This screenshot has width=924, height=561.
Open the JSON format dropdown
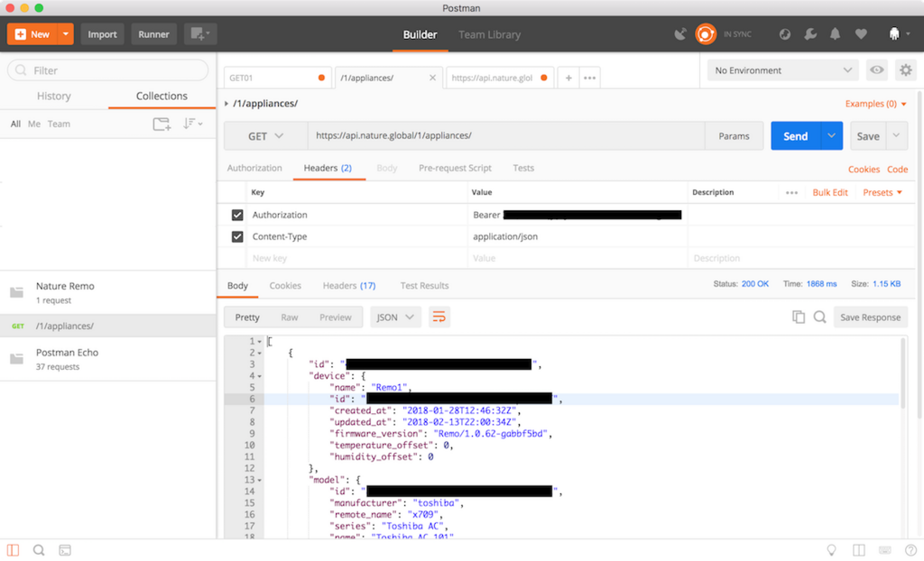(395, 317)
